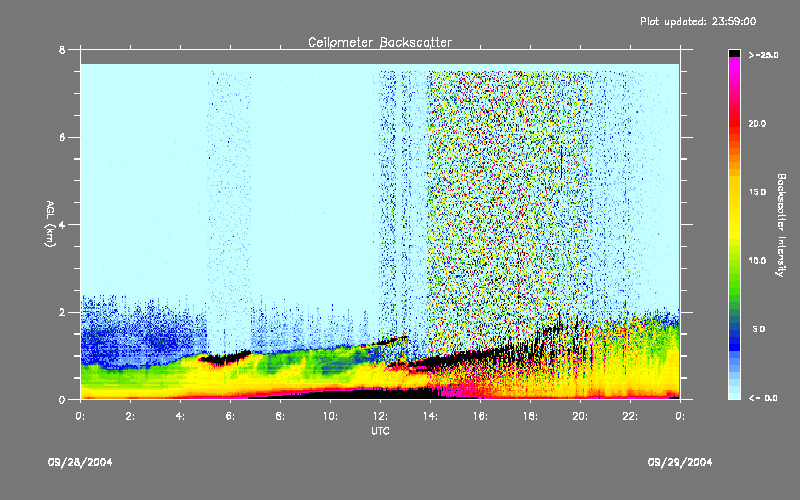Click the x-axis tick label '2:'

pos(131,416)
